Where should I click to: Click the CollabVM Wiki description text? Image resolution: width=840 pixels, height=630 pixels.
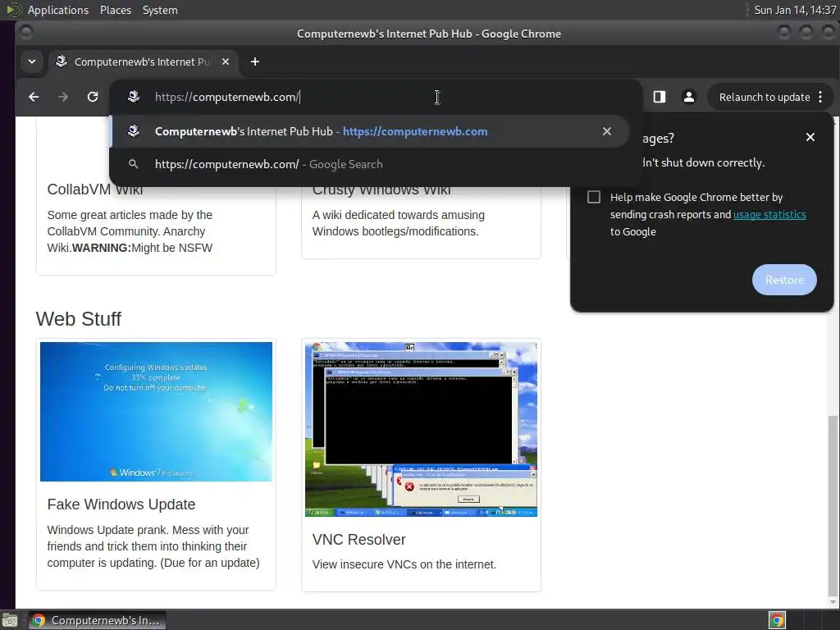pos(130,231)
